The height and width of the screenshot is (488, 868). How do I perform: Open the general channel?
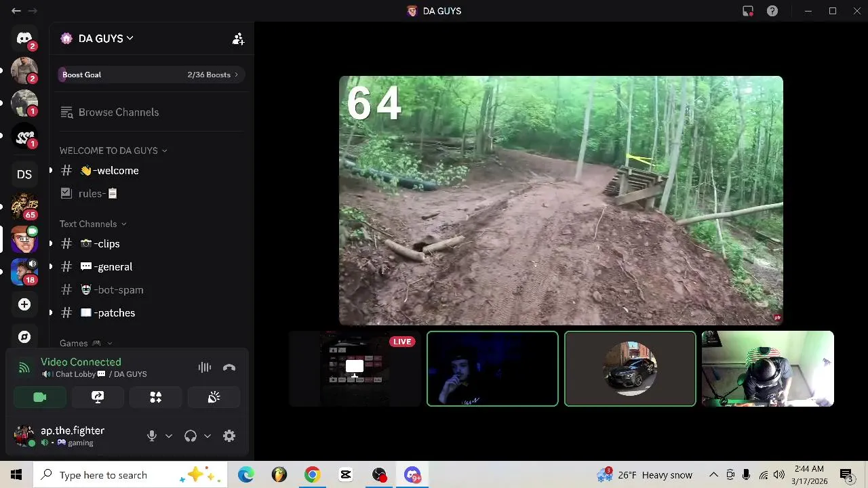[x=150, y=267]
